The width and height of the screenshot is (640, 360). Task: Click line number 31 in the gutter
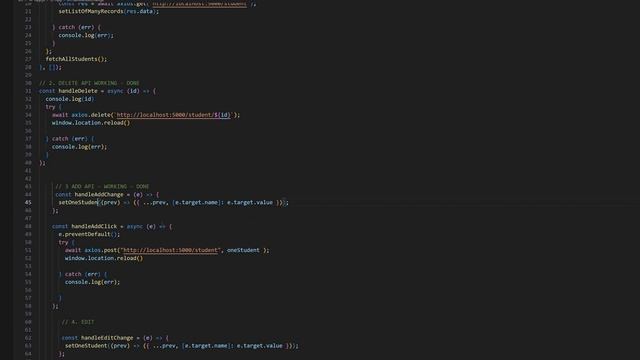point(28,91)
